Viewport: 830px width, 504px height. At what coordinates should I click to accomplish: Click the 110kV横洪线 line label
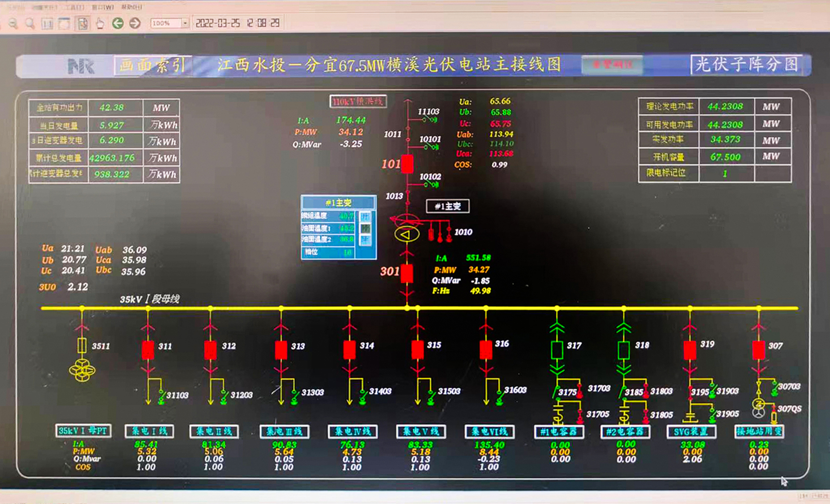[x=358, y=101]
